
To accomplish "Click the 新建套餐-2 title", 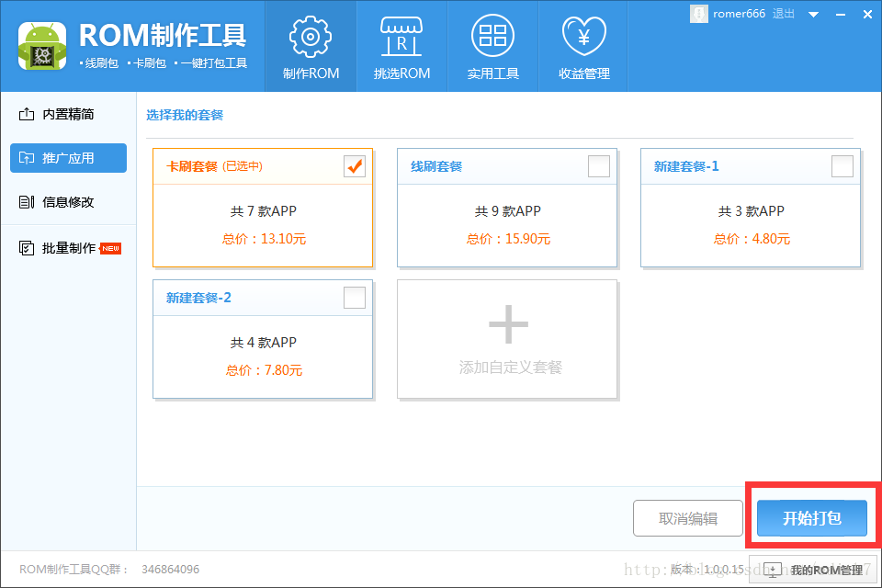I will click(x=198, y=298).
